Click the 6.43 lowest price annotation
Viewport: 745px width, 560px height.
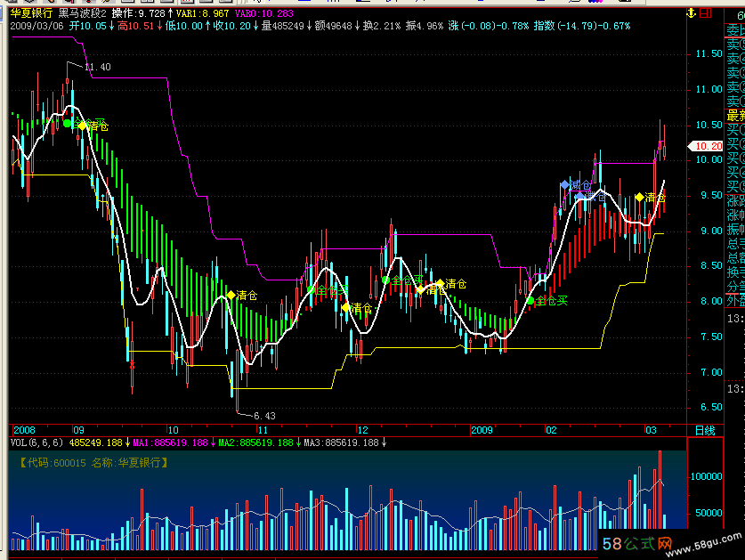pos(264,416)
